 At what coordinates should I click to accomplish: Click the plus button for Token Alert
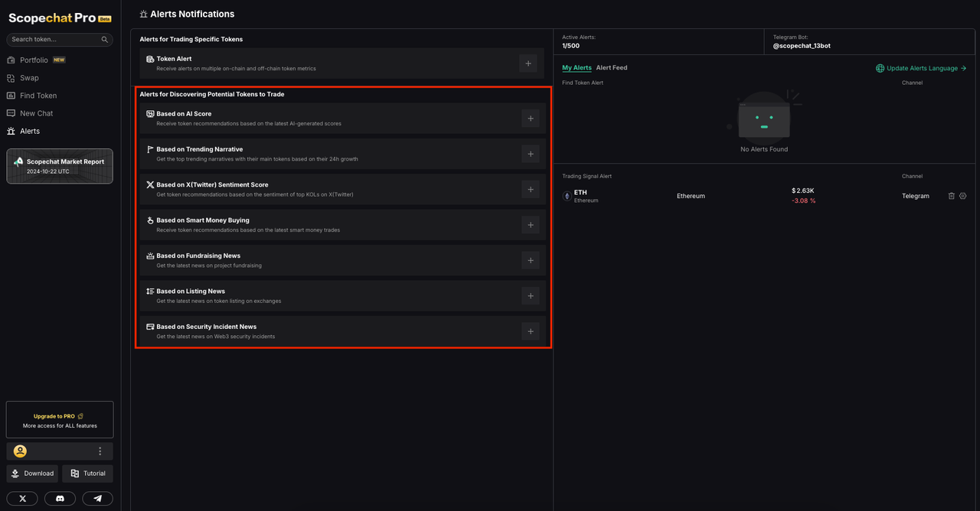pyautogui.click(x=528, y=63)
